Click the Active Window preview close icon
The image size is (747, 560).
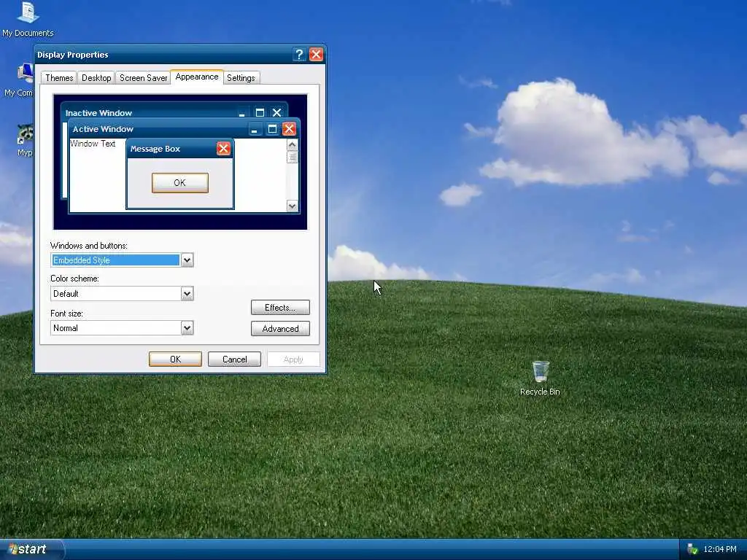point(289,128)
